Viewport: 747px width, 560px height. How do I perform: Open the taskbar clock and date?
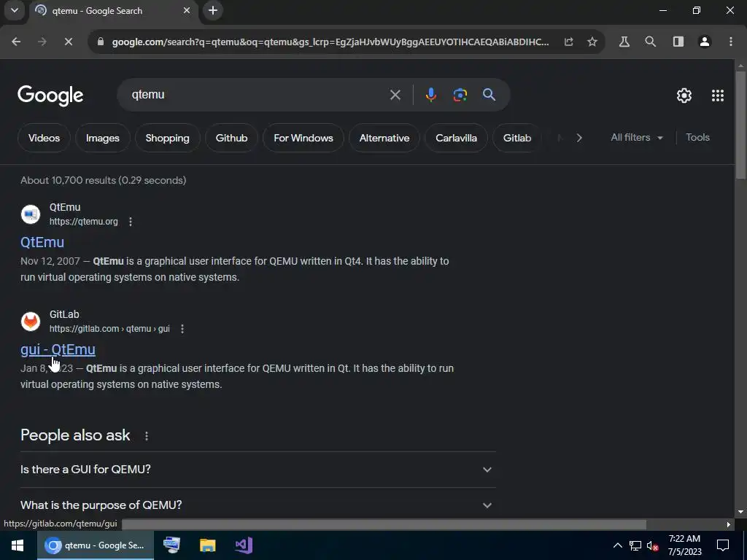tap(684, 545)
